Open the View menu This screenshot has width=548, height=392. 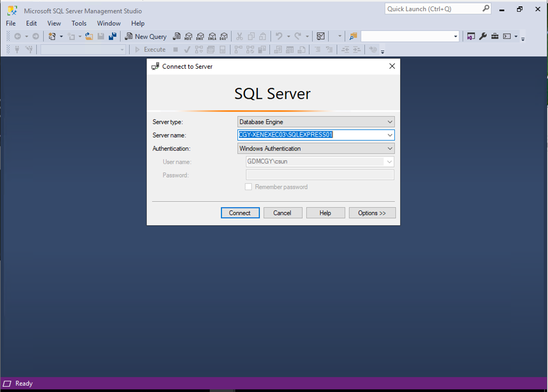[54, 23]
